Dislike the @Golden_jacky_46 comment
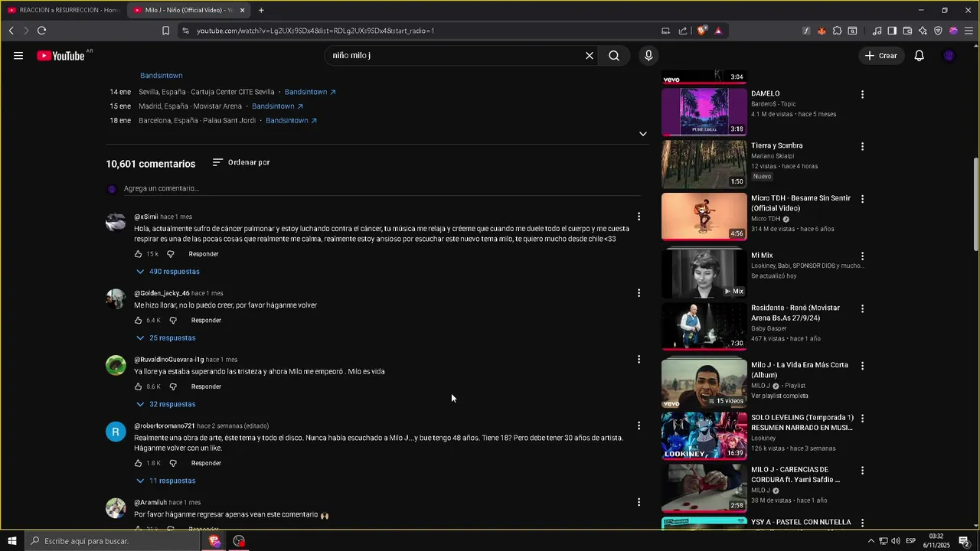The image size is (980, 551). 173,321
